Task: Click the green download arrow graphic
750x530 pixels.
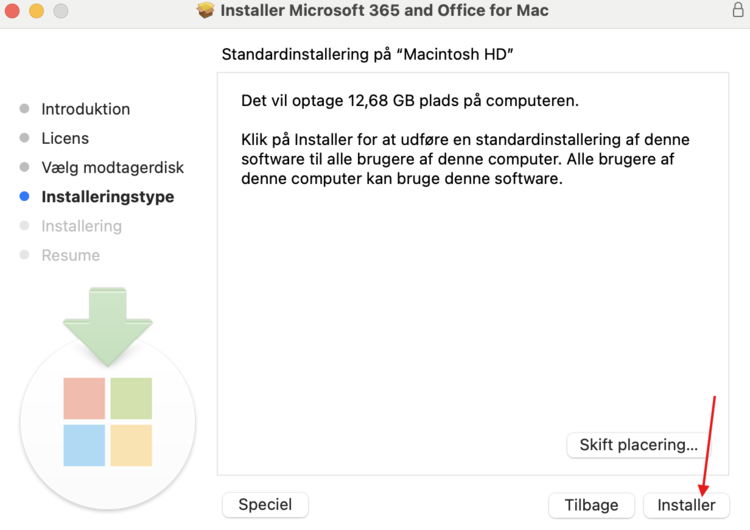Action: [x=107, y=320]
